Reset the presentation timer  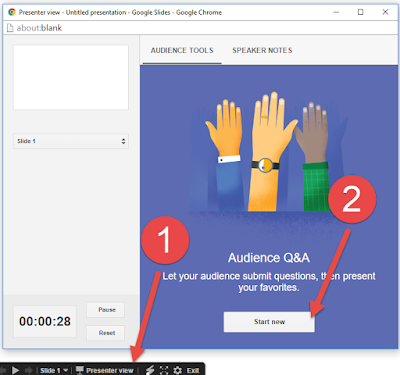pos(106,333)
